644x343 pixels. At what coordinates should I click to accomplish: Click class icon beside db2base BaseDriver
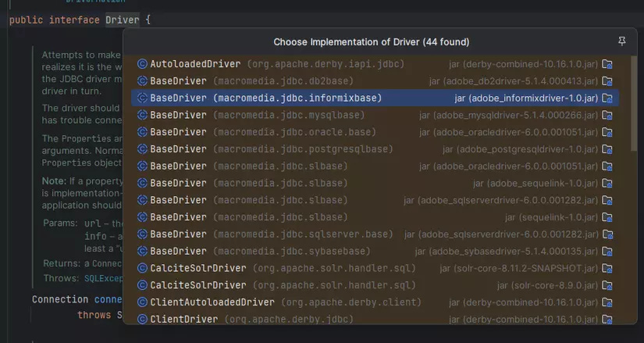pyautogui.click(x=142, y=81)
